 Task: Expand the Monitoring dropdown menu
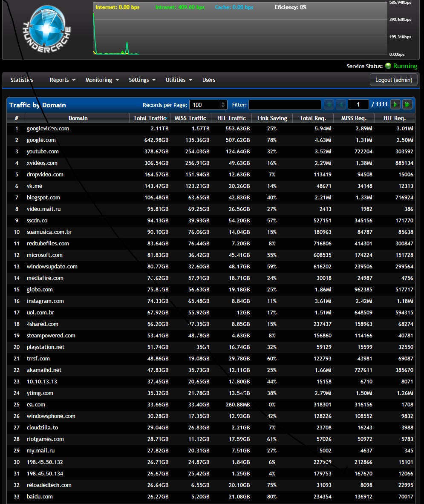102,80
